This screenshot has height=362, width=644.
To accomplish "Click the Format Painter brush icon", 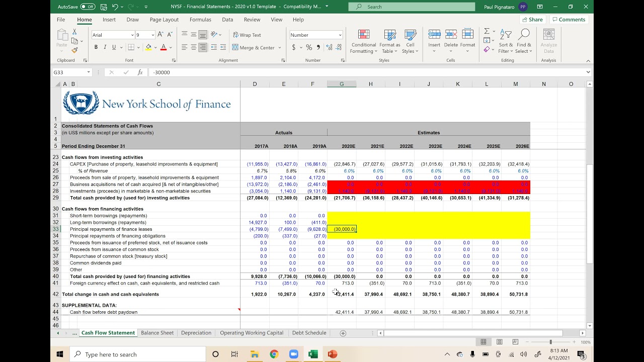I will 74,50.
